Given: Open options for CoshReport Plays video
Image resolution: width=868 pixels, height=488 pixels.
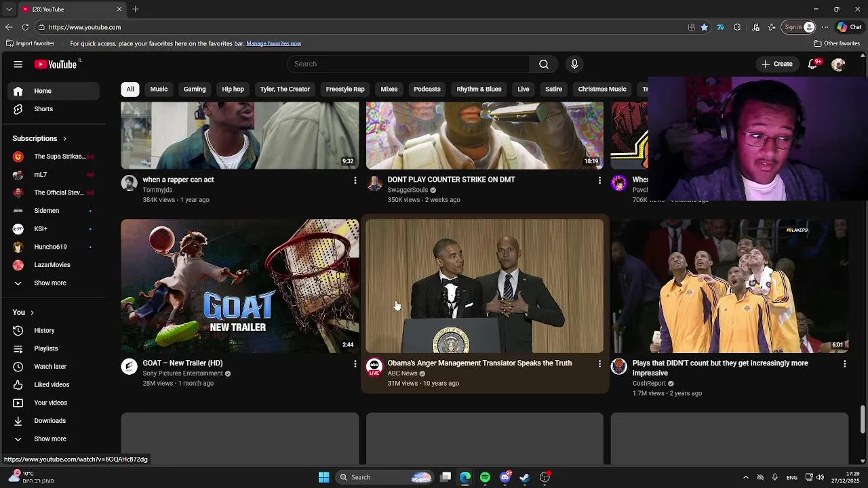Looking at the screenshot, I should pyautogui.click(x=844, y=364).
